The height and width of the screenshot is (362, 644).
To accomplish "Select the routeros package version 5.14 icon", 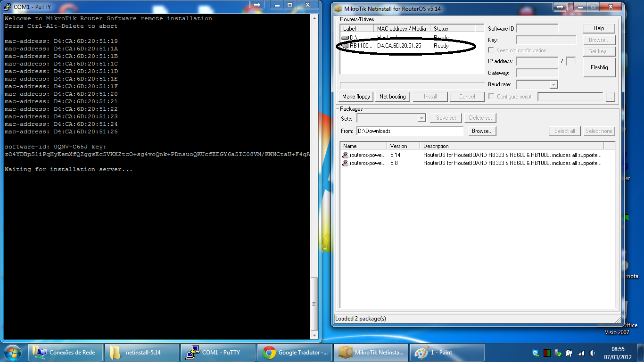I will point(346,155).
